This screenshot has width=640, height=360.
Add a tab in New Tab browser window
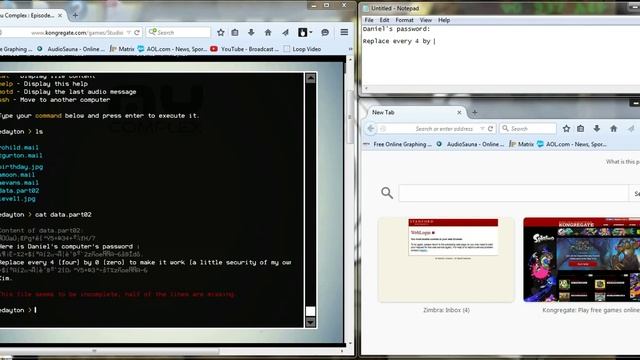474,112
